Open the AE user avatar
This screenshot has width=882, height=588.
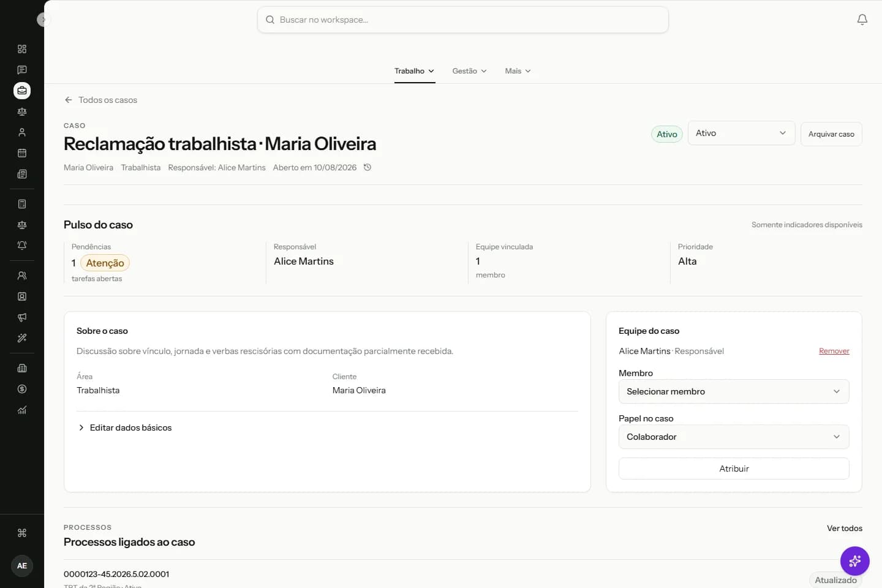point(22,566)
